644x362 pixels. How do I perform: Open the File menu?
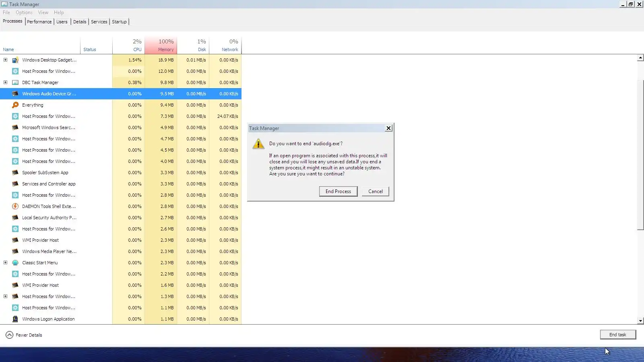[x=6, y=12]
